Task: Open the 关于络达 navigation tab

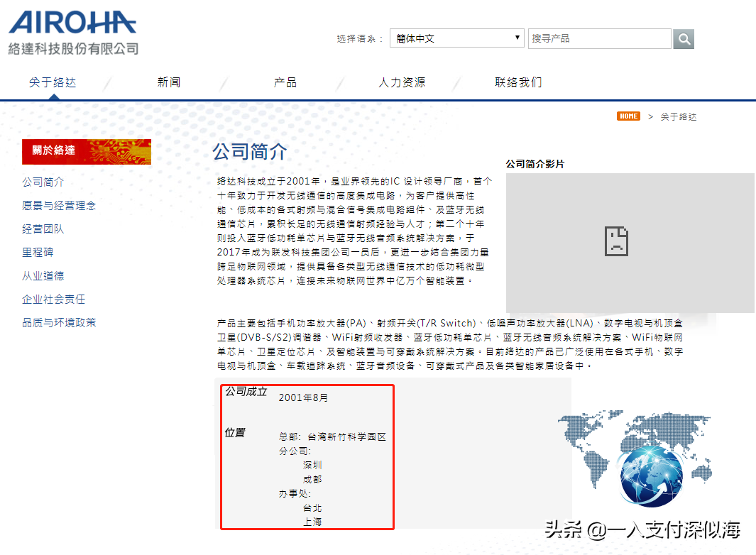Action: coord(53,82)
